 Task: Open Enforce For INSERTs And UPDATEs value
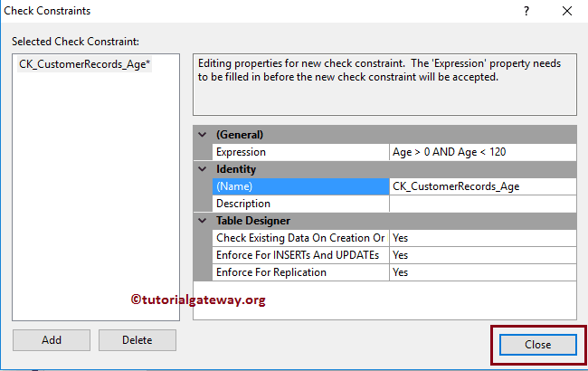pyautogui.click(x=481, y=255)
